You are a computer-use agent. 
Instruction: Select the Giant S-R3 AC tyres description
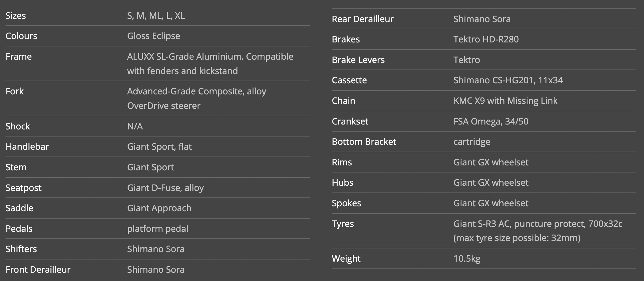(538, 231)
